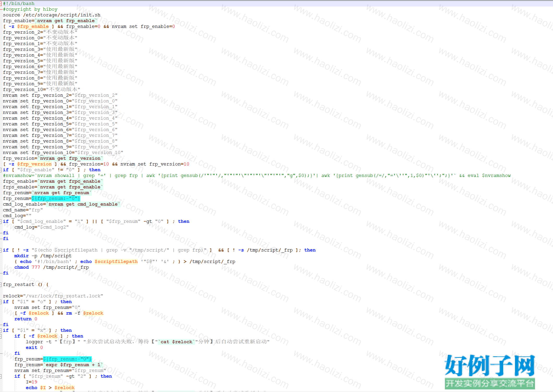Click 'rm -f $relock' command
553x392 pixels.
coord(85,313)
